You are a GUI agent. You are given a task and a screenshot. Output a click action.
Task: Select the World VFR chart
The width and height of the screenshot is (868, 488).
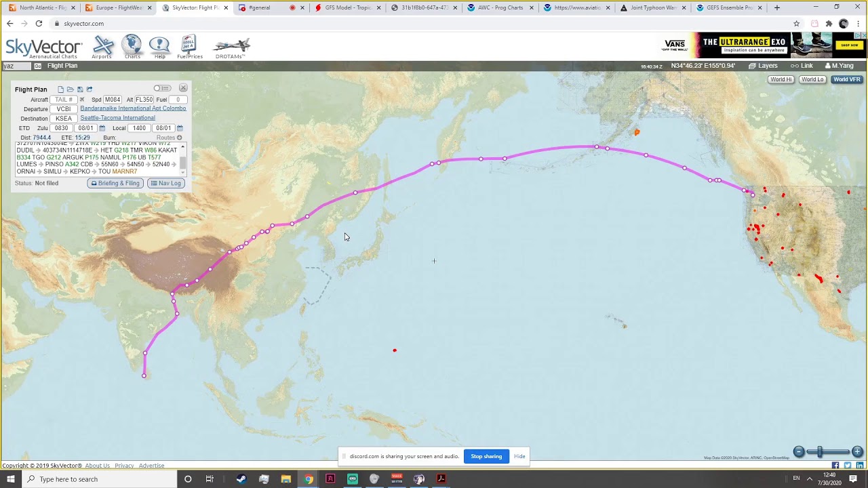[x=847, y=79]
